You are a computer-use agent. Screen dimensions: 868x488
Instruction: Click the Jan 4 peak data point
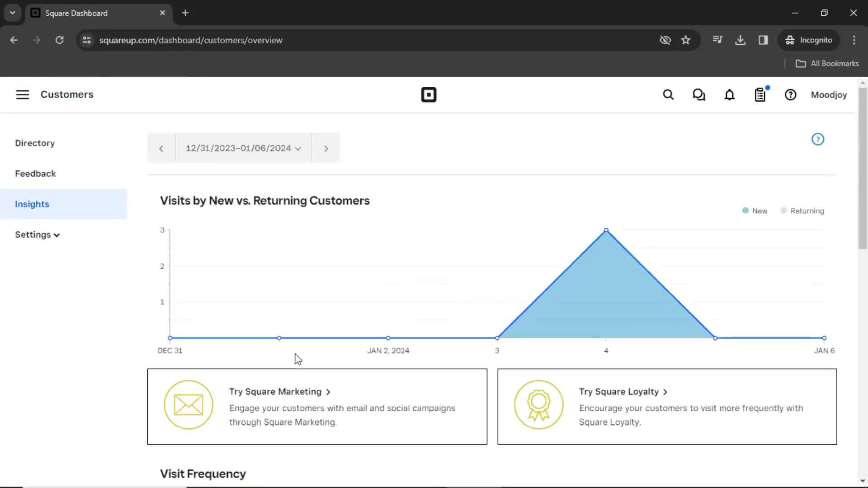point(606,230)
